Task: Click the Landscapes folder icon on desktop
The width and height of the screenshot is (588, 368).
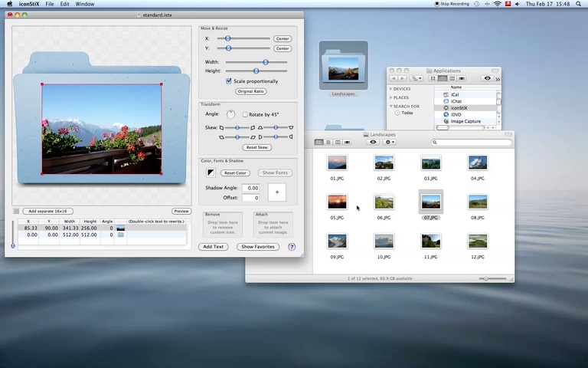Action: tap(343, 69)
